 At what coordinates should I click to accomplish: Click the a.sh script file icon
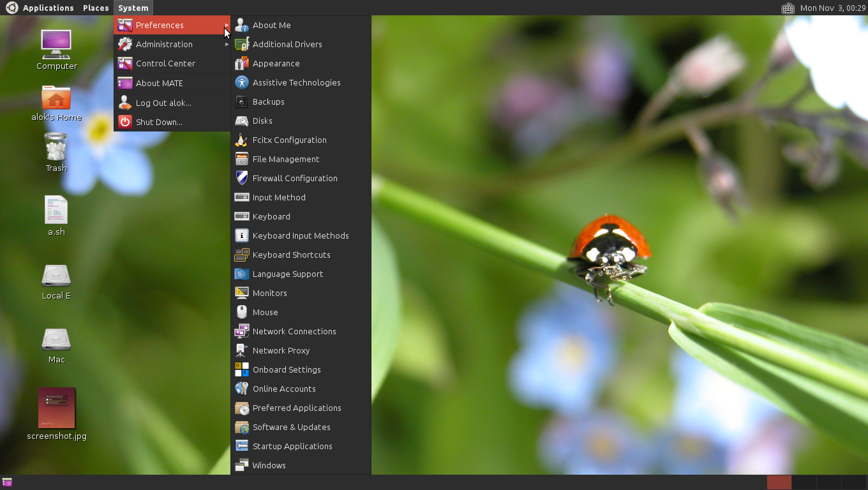coord(56,210)
